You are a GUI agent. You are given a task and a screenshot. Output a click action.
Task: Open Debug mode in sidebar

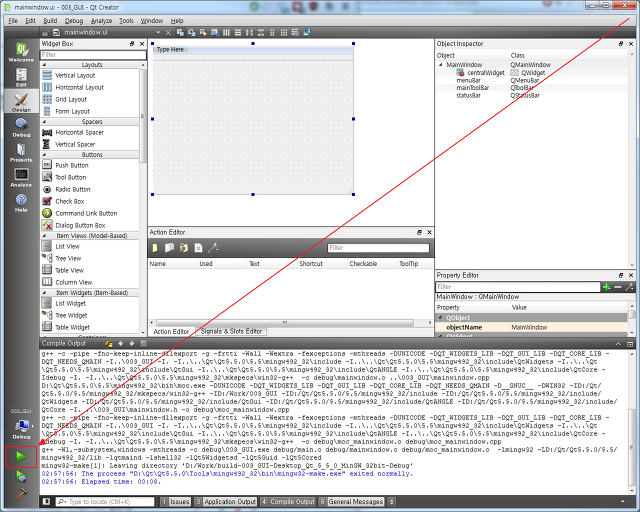click(x=21, y=127)
